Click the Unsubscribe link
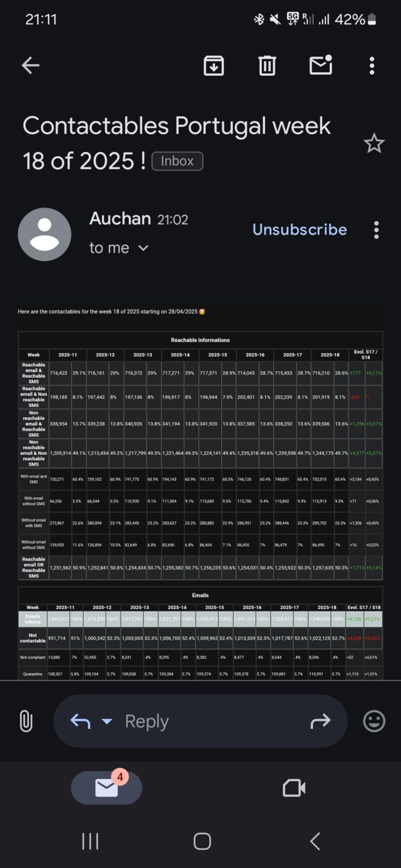 (x=300, y=229)
